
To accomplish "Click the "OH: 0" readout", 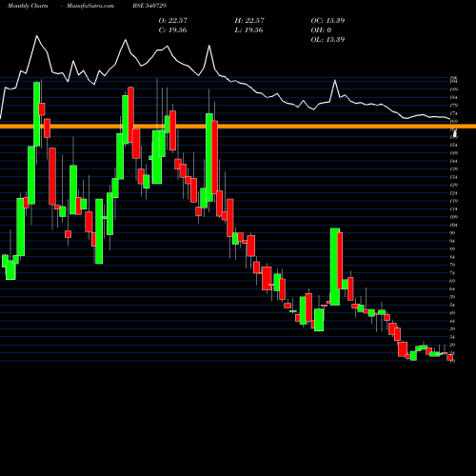I will [321, 30].
